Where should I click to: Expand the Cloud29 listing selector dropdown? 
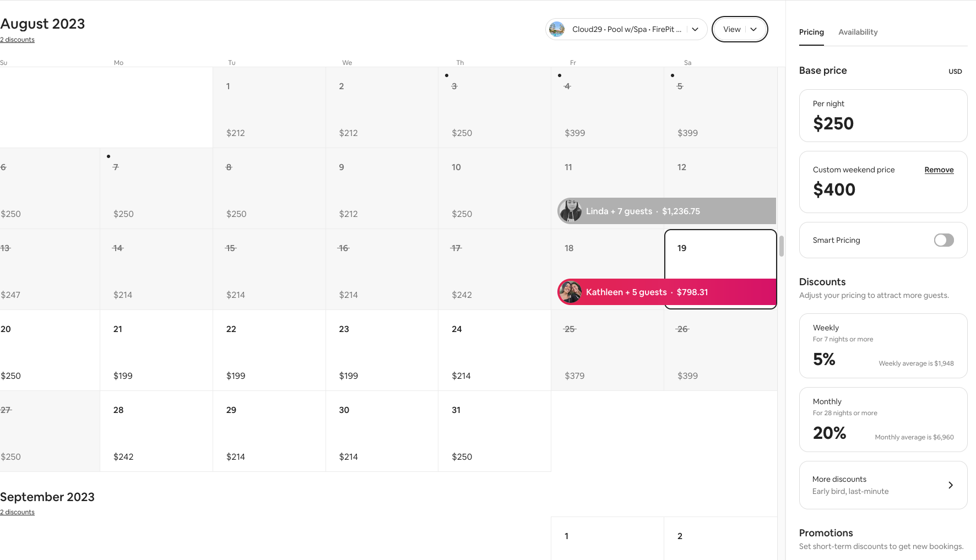click(x=695, y=29)
